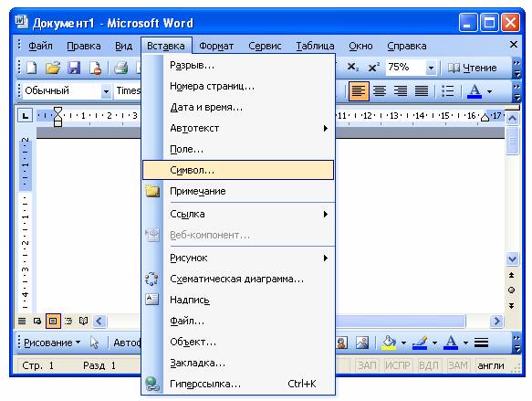The image size is (532, 401).
Task: Print document using the printer icon
Action: point(120,68)
